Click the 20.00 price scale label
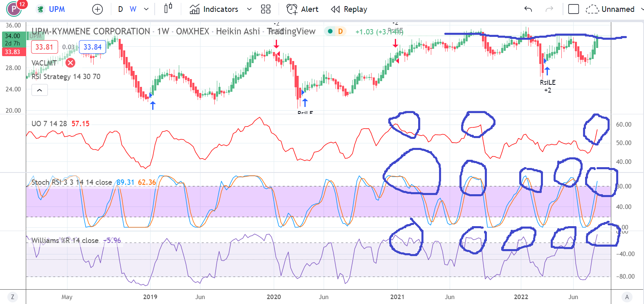Viewport: 644px width, 304px height. coord(13,111)
